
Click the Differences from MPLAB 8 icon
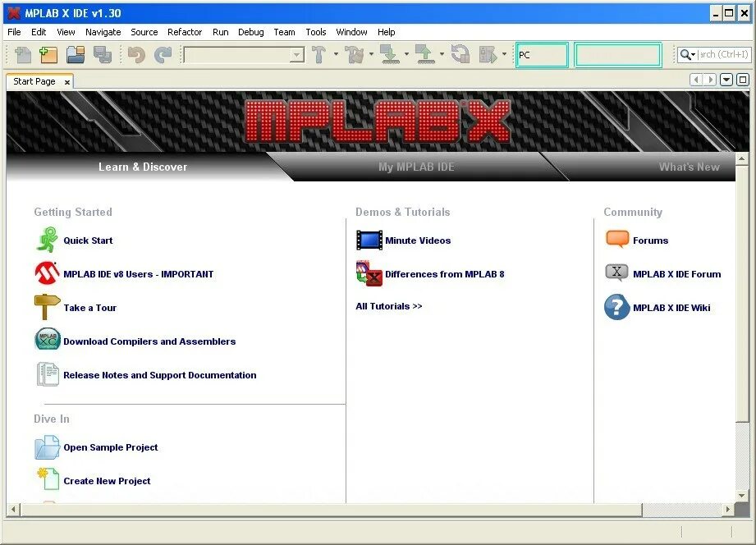point(369,273)
